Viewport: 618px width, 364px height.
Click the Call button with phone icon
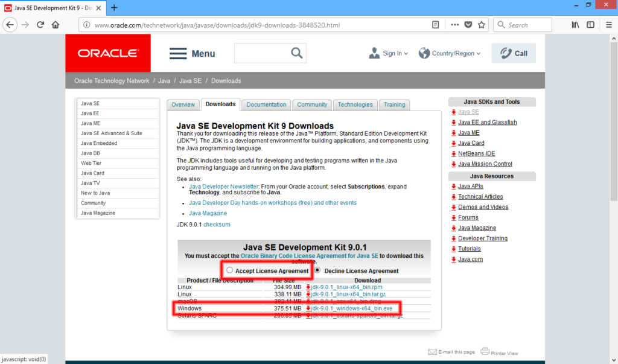(514, 53)
